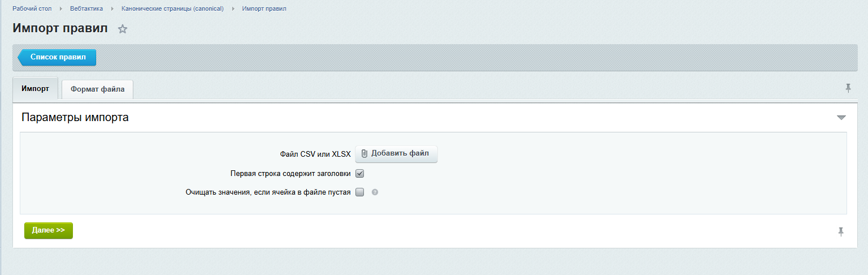The image size is (868, 275).
Task: Enable 'Очищать значения, если ячейка пустая' checkbox
Action: [359, 192]
